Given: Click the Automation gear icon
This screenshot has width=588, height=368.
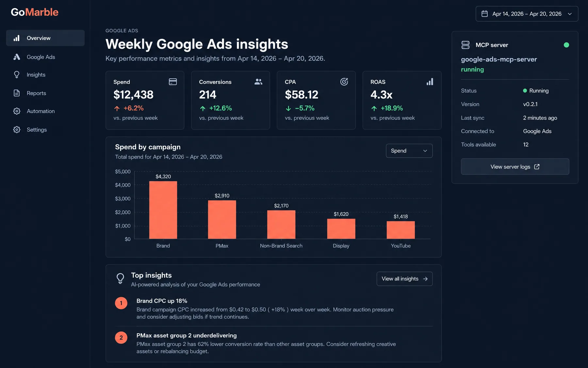Looking at the screenshot, I should click(17, 111).
